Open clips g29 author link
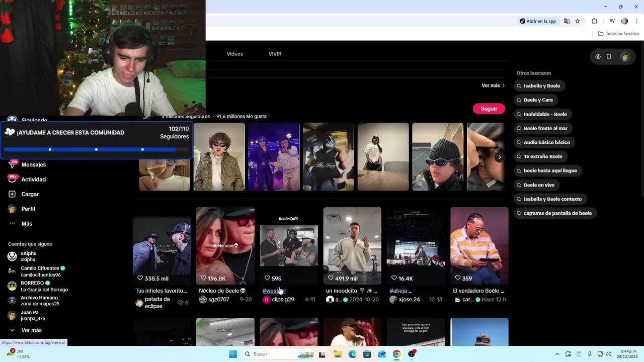644x362 pixels. [283, 300]
